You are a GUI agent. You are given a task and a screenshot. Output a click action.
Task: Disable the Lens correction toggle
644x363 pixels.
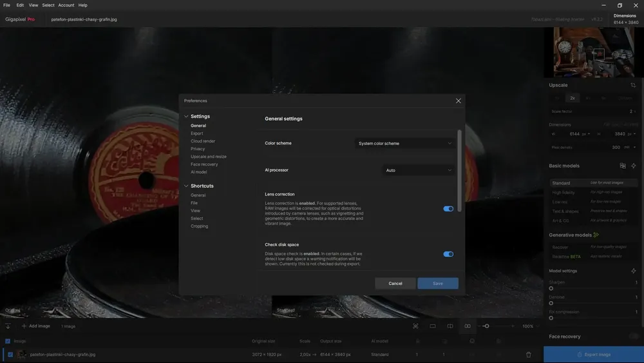click(448, 209)
